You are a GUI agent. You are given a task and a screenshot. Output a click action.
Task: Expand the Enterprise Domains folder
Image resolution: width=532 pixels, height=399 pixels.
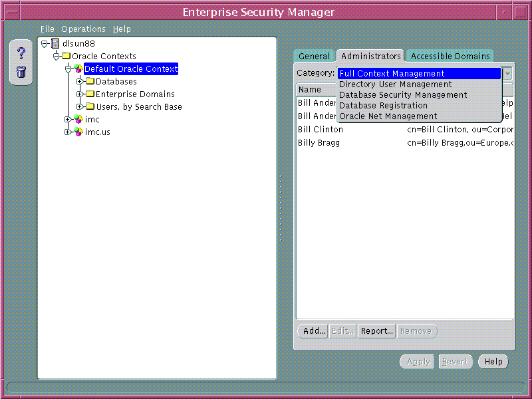pos(80,94)
